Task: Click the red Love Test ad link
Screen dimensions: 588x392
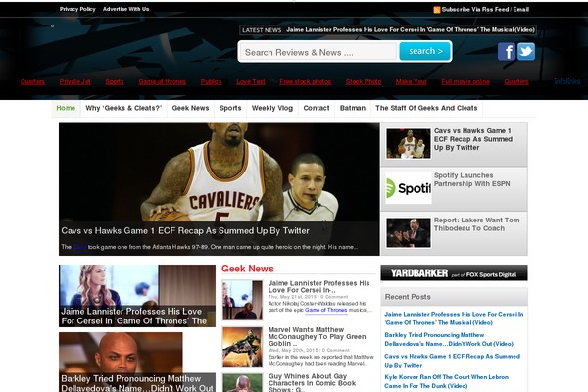Action: (x=251, y=81)
